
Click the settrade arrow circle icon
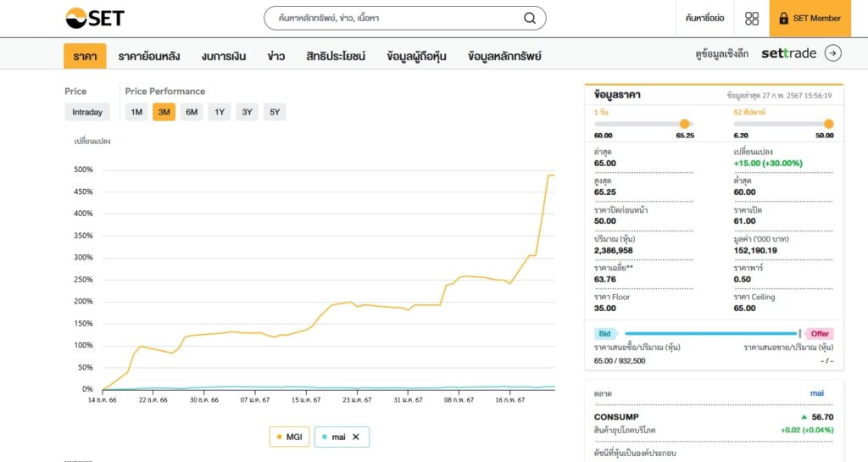(833, 53)
